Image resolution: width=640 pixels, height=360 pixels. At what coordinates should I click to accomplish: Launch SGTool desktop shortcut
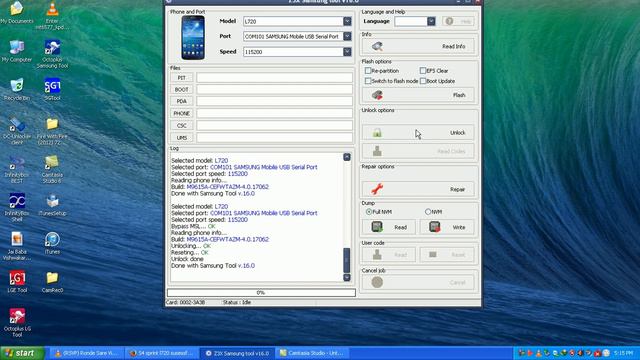point(52,89)
